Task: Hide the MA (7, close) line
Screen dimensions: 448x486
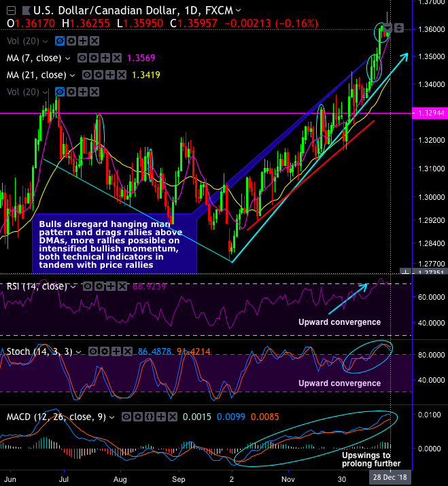Action: (x=82, y=58)
